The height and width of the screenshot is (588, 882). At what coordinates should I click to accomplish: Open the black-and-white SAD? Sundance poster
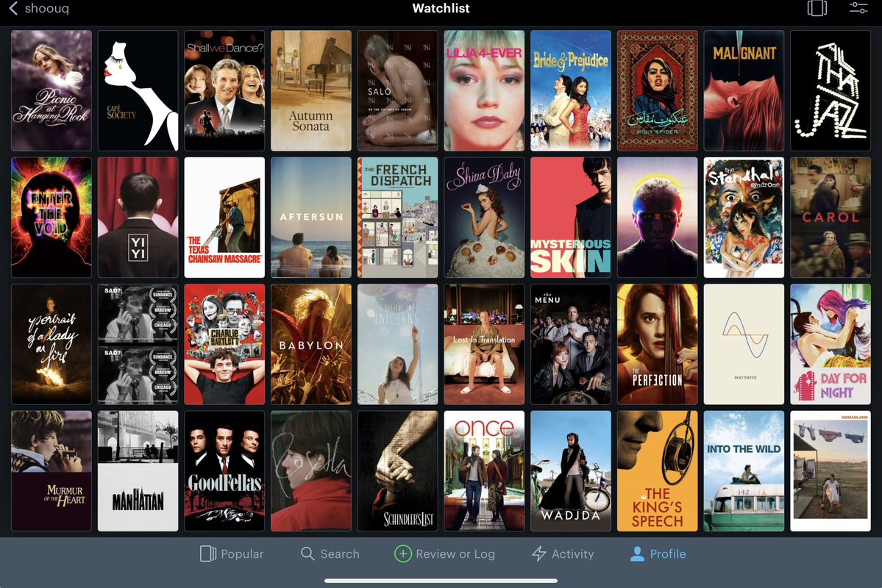(x=138, y=344)
